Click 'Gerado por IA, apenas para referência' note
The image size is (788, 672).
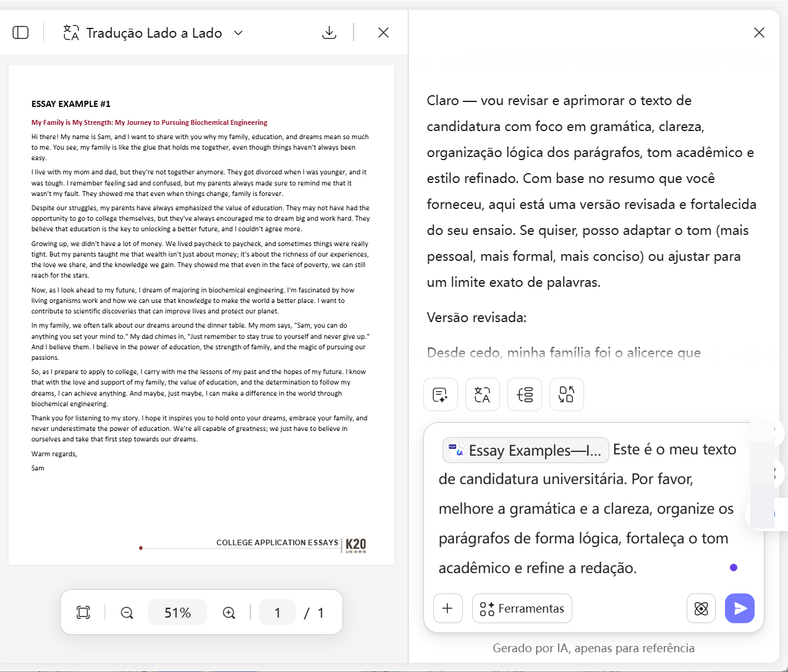(593, 648)
